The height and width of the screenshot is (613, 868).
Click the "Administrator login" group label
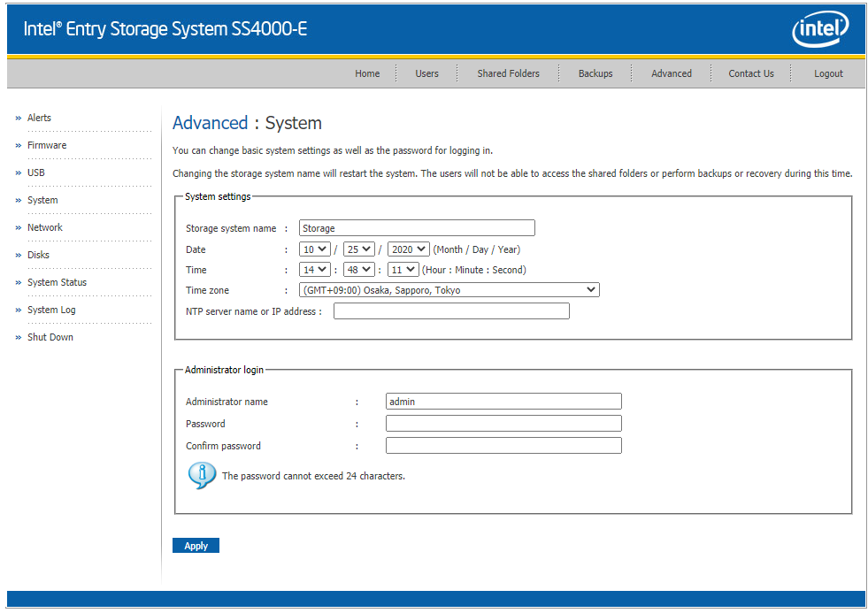pos(224,370)
